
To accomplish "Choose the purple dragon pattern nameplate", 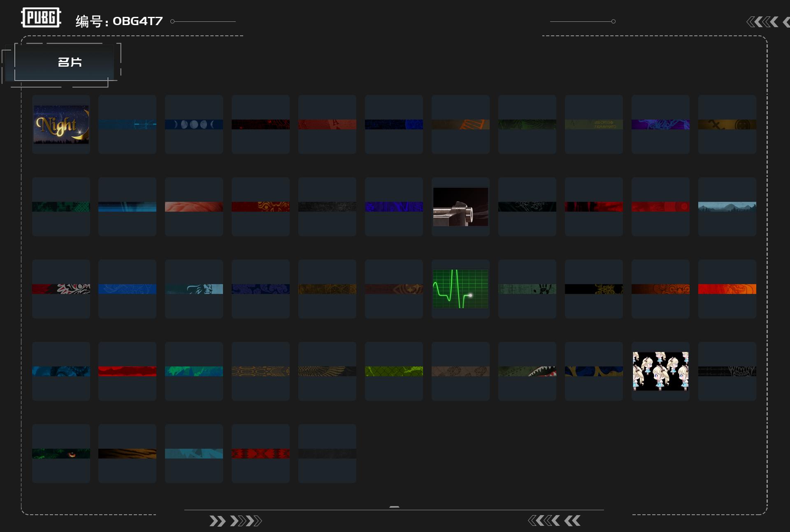I will 660,124.
